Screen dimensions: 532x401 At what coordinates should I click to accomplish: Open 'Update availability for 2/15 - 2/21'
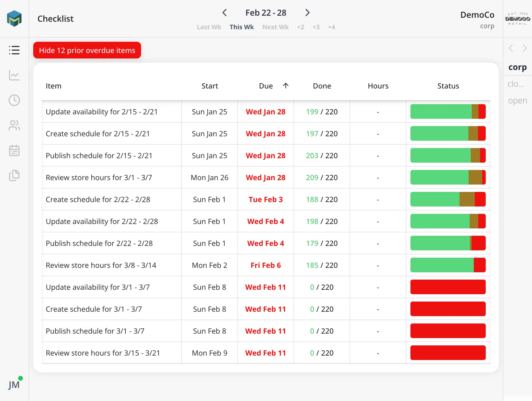102,112
